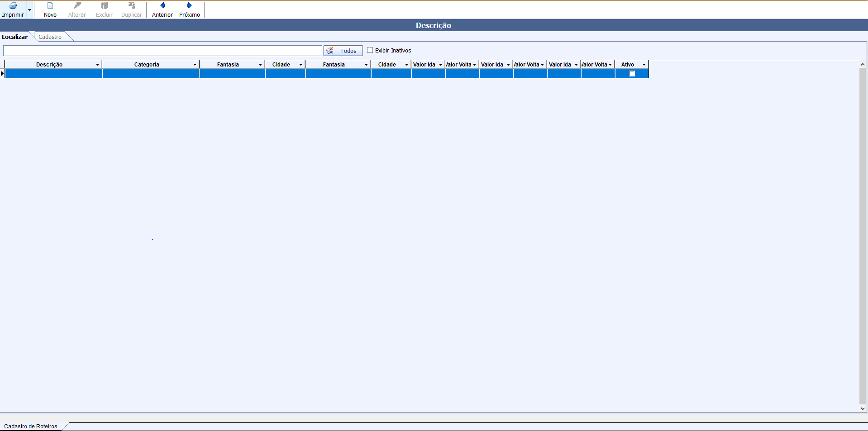Click the Duplicar icon in toolbar
The image size is (868, 431).
click(132, 6)
